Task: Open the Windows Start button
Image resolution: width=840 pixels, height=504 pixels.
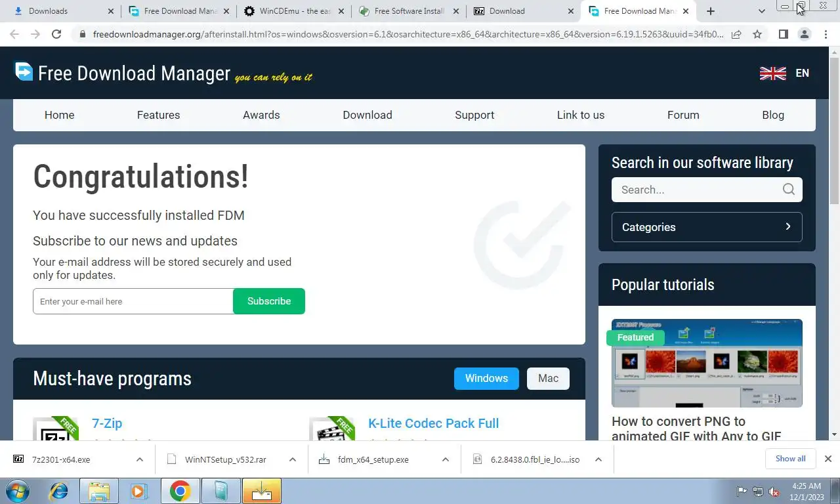Action: coord(17,491)
